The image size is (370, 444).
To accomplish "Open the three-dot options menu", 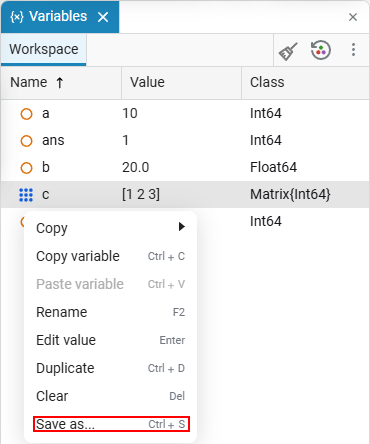I will [353, 50].
